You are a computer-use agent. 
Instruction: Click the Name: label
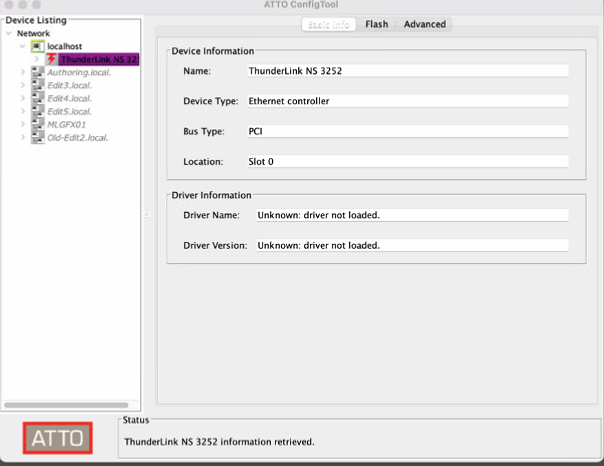pyautogui.click(x=197, y=71)
